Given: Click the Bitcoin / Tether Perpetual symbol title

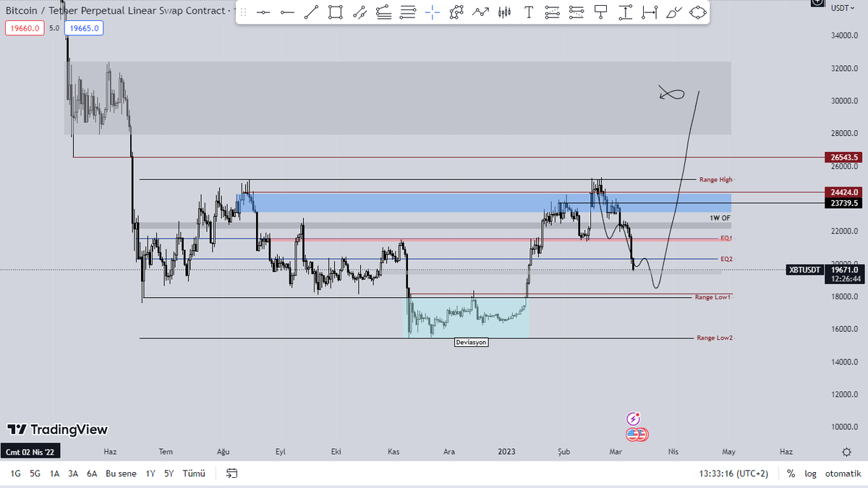Looking at the screenshot, I should [x=116, y=11].
